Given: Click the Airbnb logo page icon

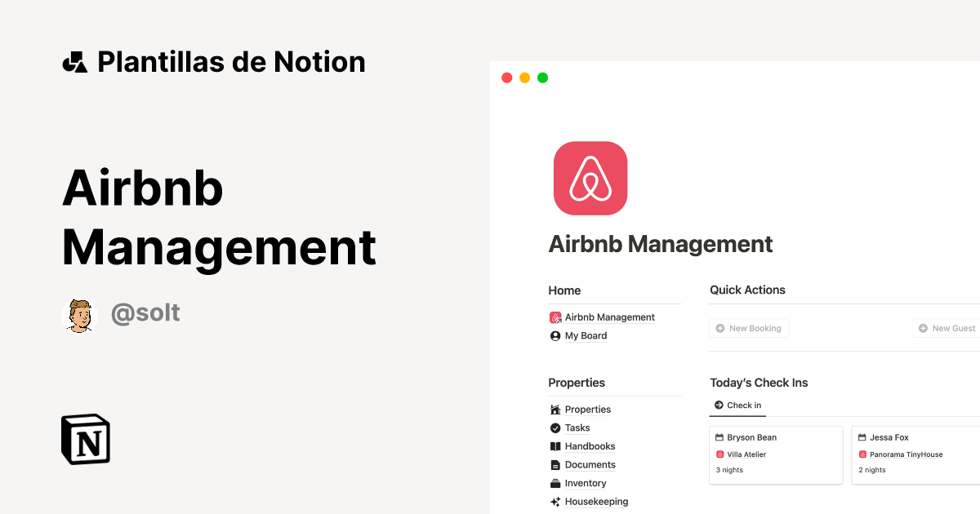Looking at the screenshot, I should pyautogui.click(x=556, y=317).
